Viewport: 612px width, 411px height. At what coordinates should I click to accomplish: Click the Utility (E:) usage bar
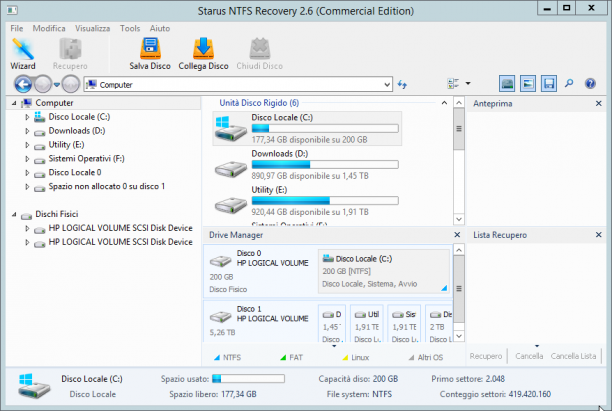point(325,201)
